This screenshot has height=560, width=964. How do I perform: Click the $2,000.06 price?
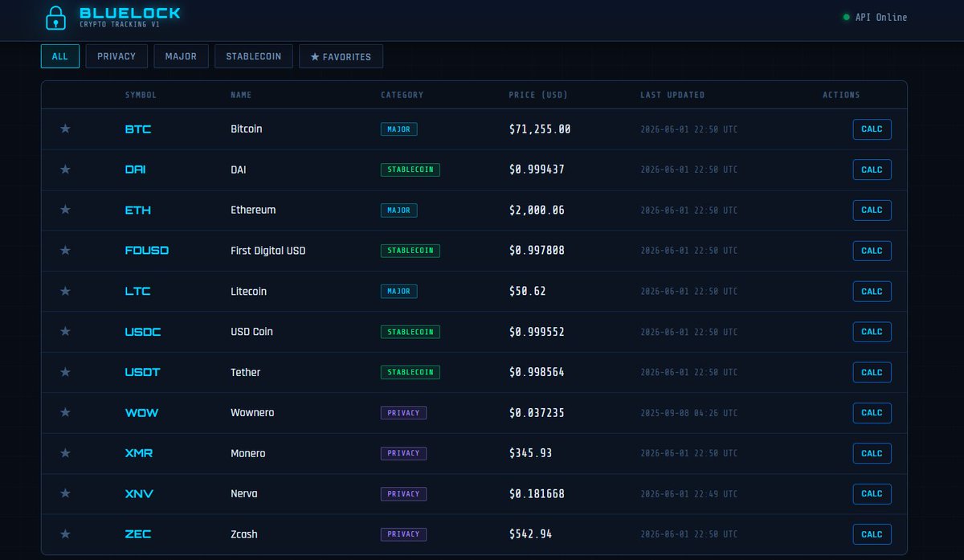click(x=537, y=210)
